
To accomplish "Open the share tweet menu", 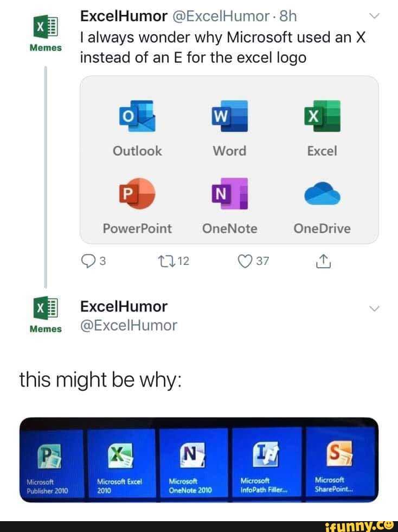I will [x=324, y=260].
